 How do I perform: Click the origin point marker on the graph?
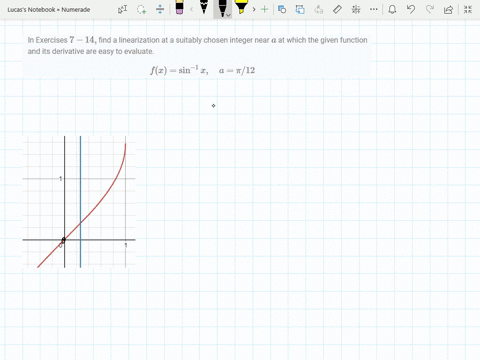pos(64,239)
